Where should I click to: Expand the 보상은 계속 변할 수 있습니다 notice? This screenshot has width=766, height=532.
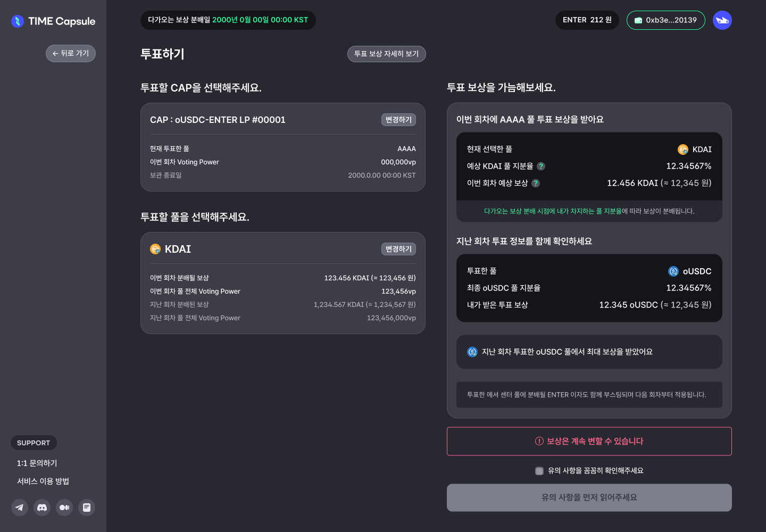589,442
